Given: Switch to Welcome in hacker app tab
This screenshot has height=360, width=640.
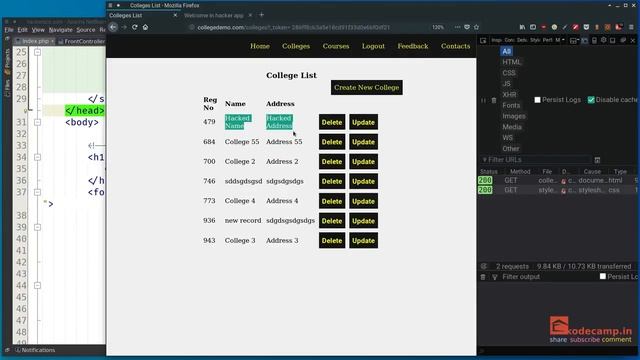Looking at the screenshot, I should (214, 15).
